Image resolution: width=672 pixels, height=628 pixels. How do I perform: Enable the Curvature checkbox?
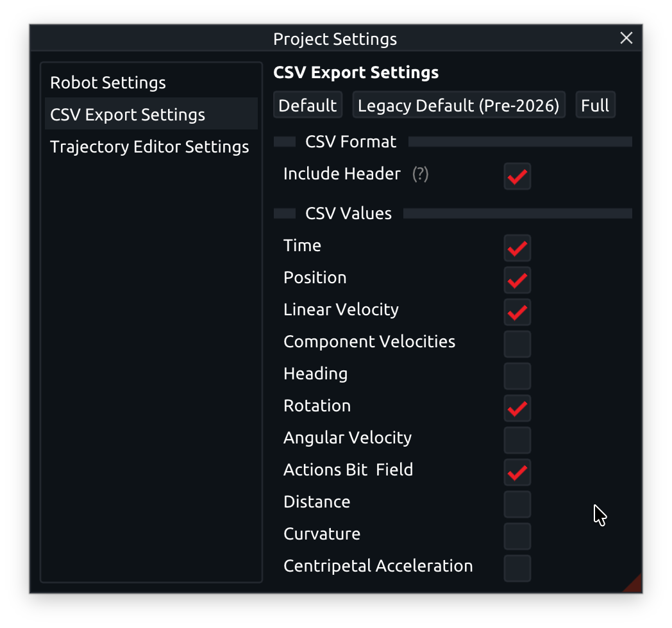517,536
